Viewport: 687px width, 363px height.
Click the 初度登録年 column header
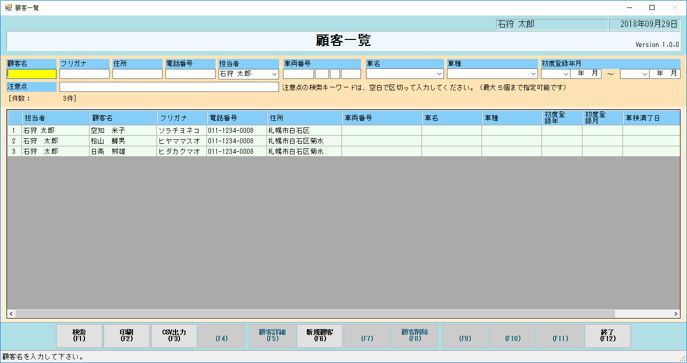(562, 118)
